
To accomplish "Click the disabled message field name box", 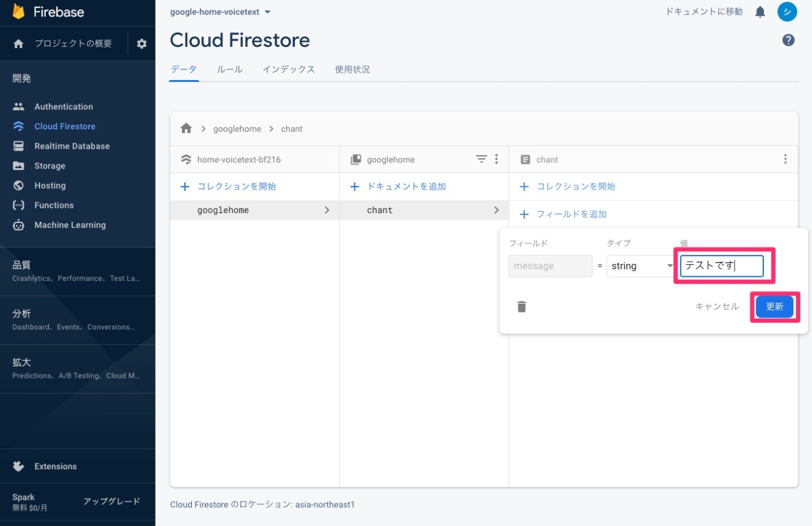I will [550, 266].
